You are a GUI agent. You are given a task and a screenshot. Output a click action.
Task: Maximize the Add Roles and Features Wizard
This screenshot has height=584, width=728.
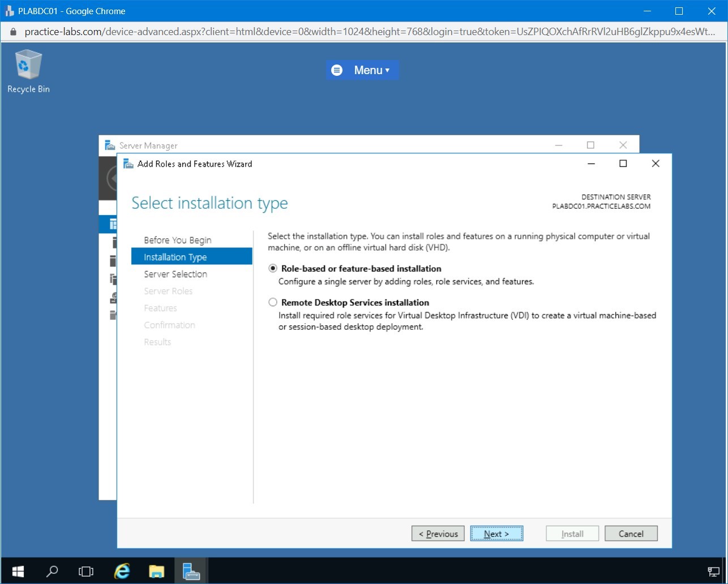click(x=623, y=164)
